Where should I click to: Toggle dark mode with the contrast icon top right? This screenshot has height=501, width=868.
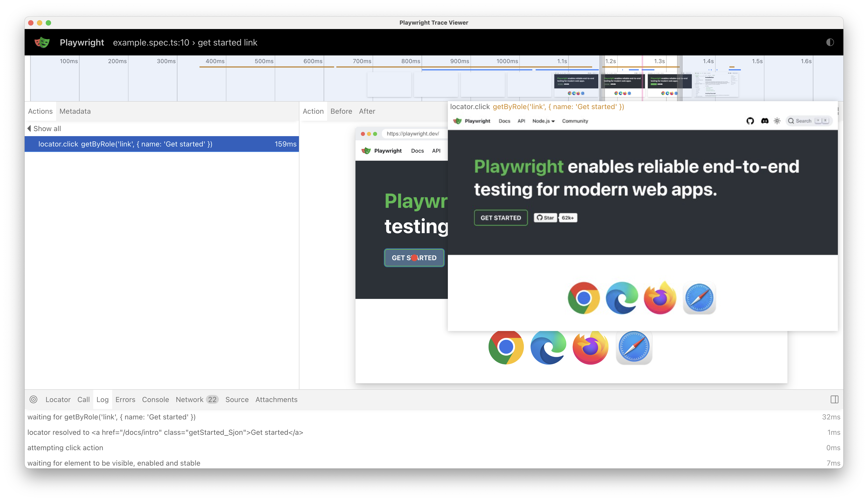(x=830, y=42)
